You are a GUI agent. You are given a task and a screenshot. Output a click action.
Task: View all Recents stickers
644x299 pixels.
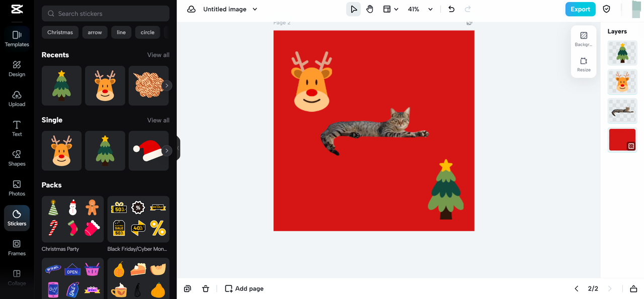click(158, 55)
